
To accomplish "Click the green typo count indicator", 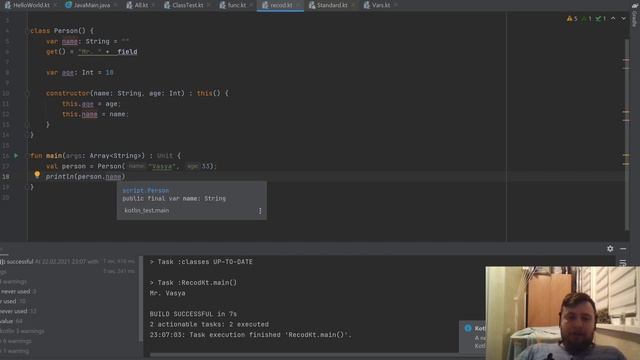I will [x=600, y=18].
